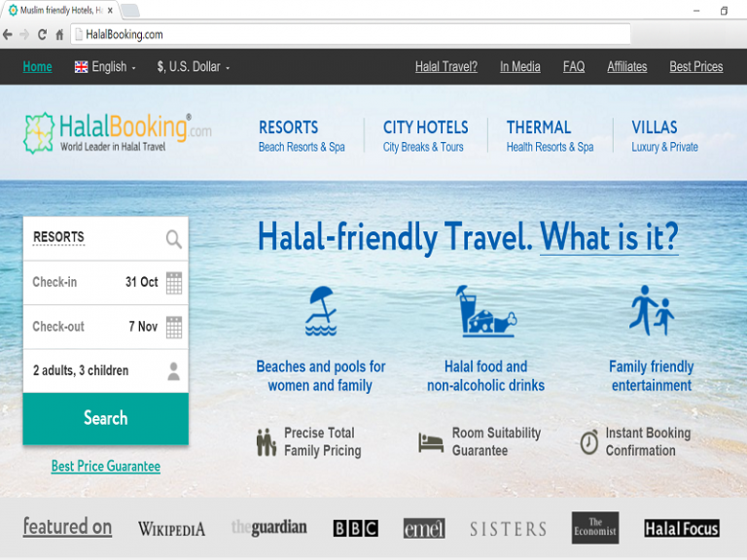Image resolution: width=747 pixels, height=560 pixels.
Task: Click the browser home icon
Action: pos(59,35)
